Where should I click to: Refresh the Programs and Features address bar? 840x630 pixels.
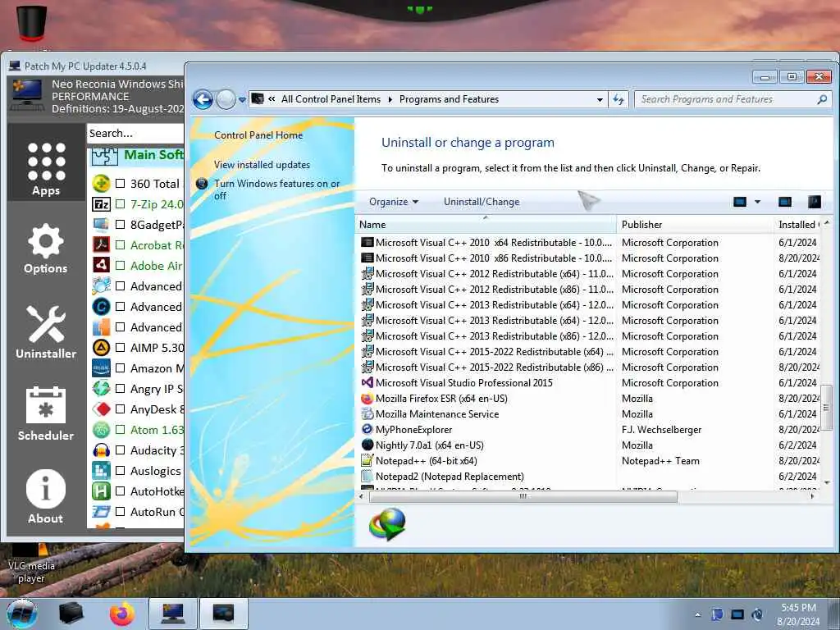point(619,99)
